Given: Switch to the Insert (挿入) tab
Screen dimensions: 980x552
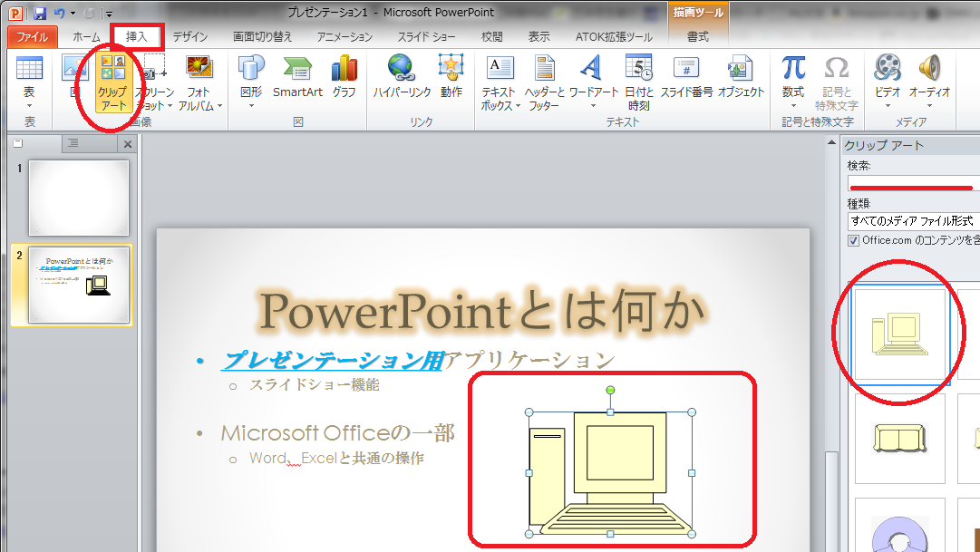Looking at the screenshot, I should coord(136,37).
